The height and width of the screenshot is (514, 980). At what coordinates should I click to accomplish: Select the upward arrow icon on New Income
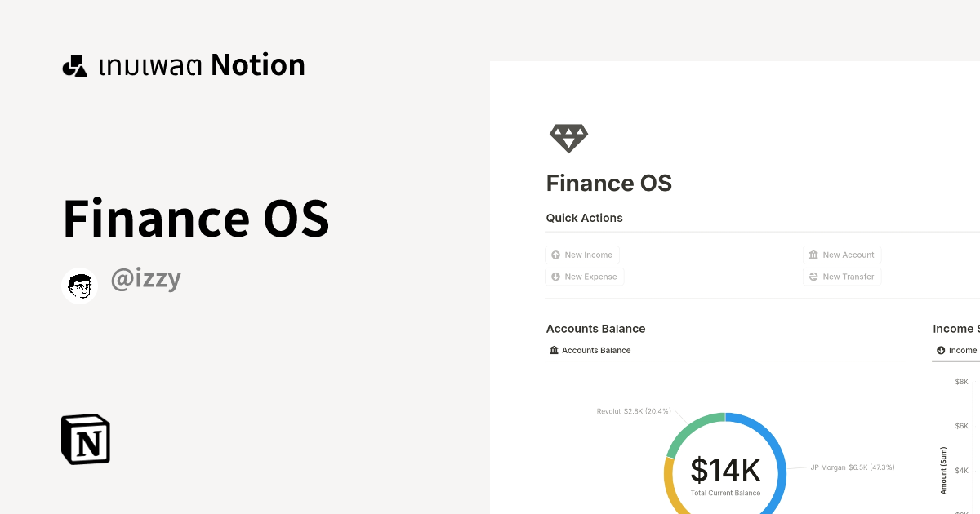(555, 255)
